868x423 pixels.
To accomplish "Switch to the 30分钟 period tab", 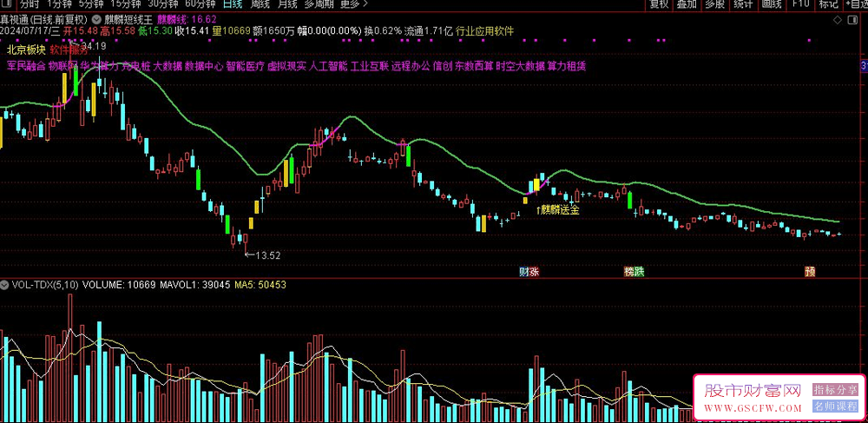I will 163,3.
